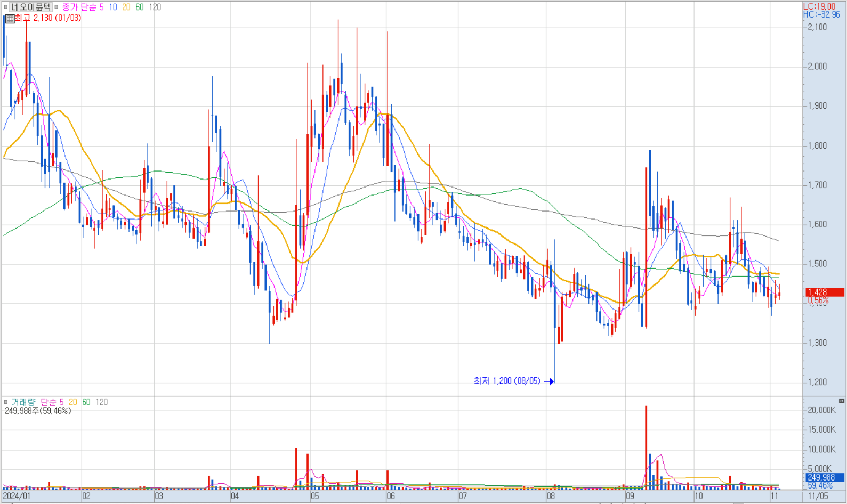The width and height of the screenshot is (847, 504).
Task: Select the volume 20-day moving average legend
Action: pos(73,402)
